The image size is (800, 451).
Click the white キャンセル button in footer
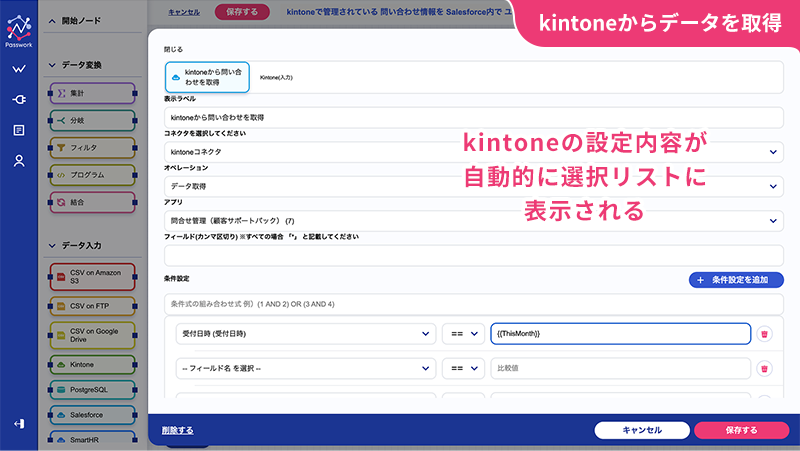point(642,430)
